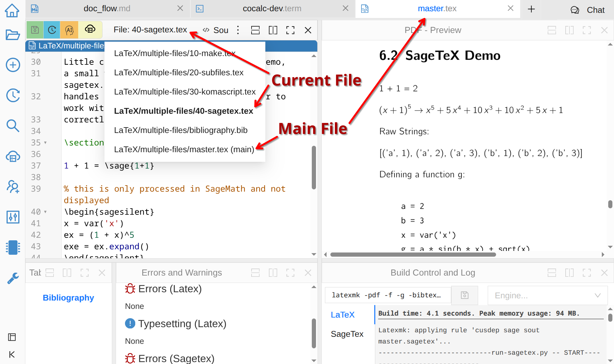
Task: Click the Errors and Warnings frame title
Action: (182, 273)
